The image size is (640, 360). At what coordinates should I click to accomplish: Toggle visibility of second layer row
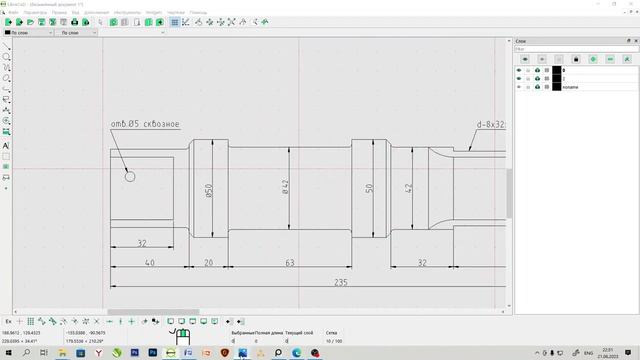tap(519, 78)
